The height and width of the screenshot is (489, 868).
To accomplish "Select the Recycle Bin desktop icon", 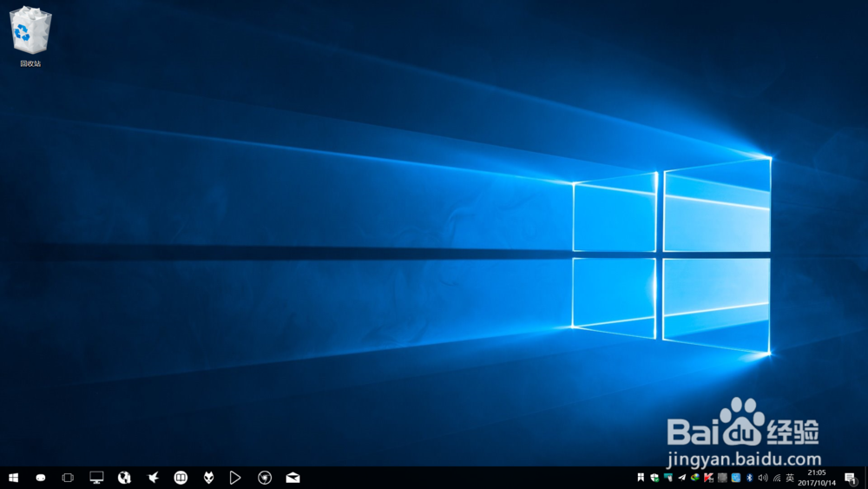I will (x=30, y=36).
